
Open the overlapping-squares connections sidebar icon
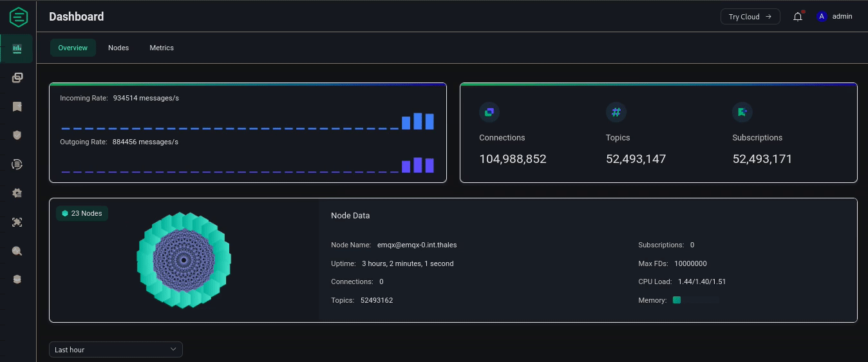[x=17, y=78]
